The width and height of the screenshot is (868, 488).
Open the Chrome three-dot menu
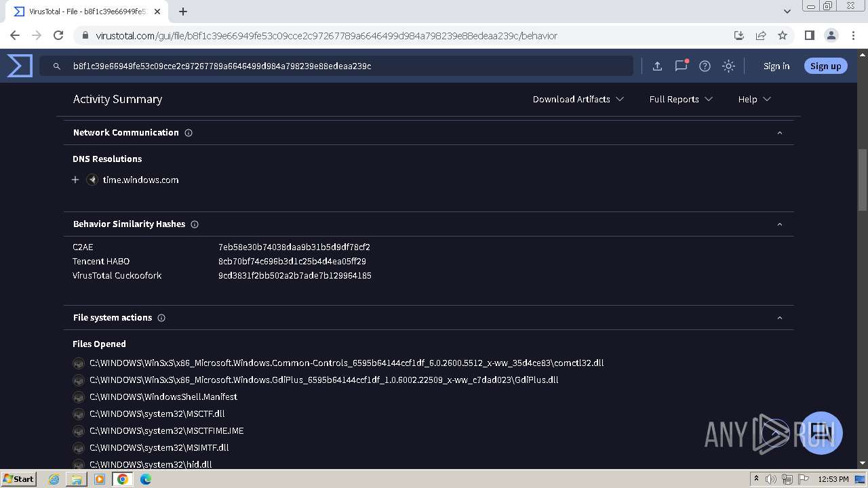coord(852,35)
